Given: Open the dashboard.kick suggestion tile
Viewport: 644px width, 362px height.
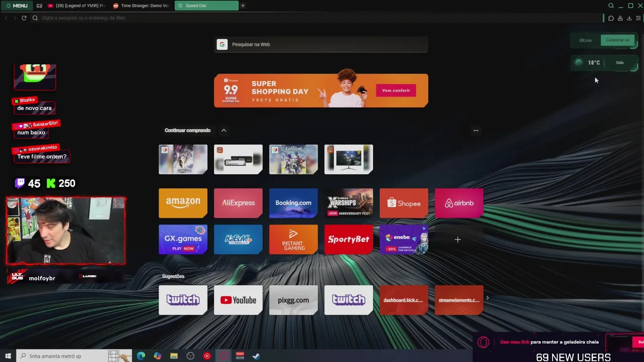Looking at the screenshot, I should click(404, 300).
